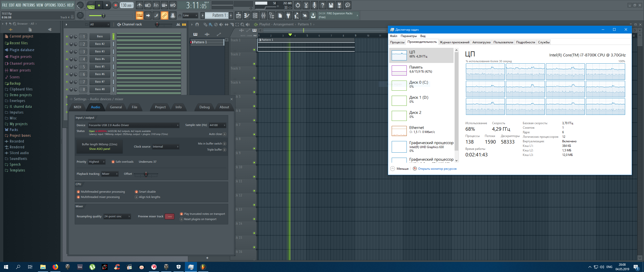Image resolution: width=644 pixels, height=272 pixels.
Task: Click the Open Resource Monitor link
Action: (x=437, y=169)
